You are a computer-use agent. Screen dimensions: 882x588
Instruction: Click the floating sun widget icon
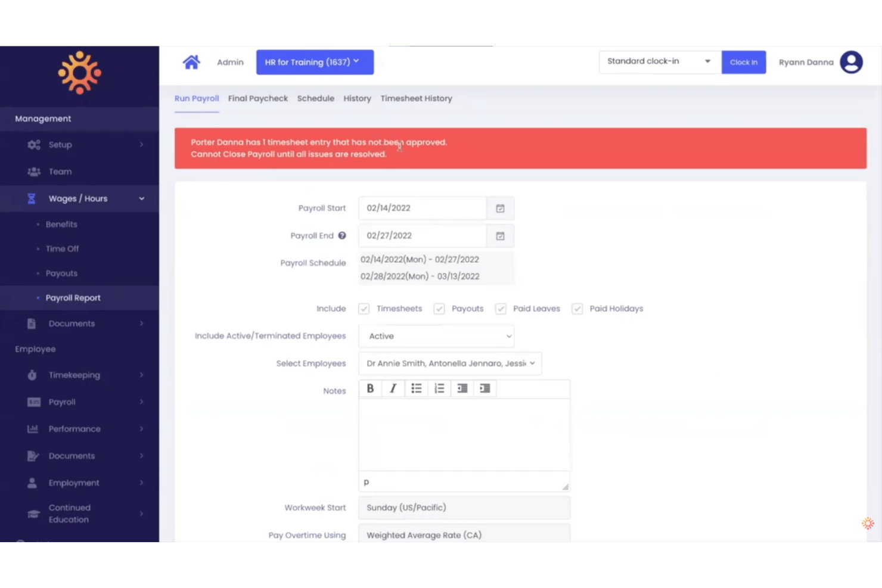868,524
